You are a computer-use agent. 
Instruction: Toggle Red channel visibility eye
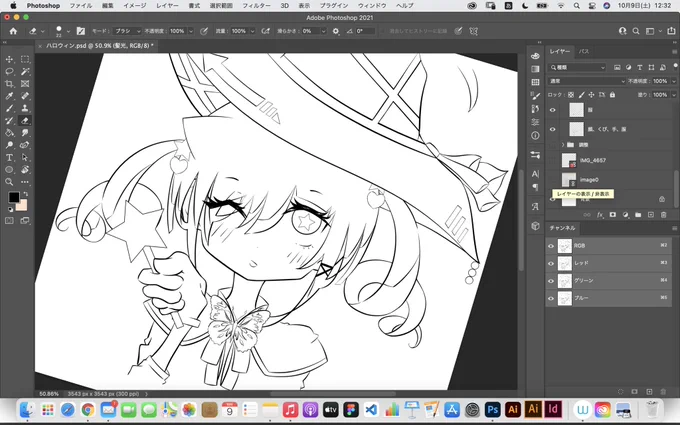(x=551, y=263)
